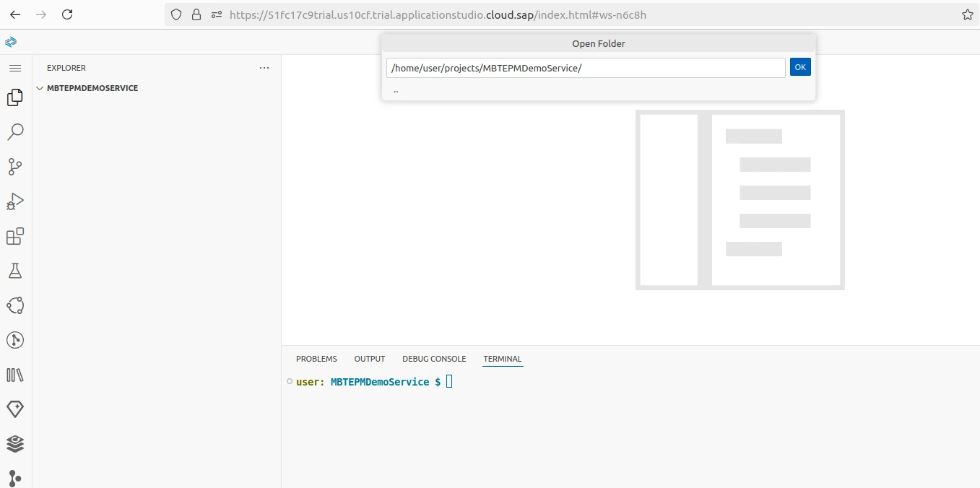980x488 pixels.
Task: Click the EXPLORER panel title
Action: [66, 68]
